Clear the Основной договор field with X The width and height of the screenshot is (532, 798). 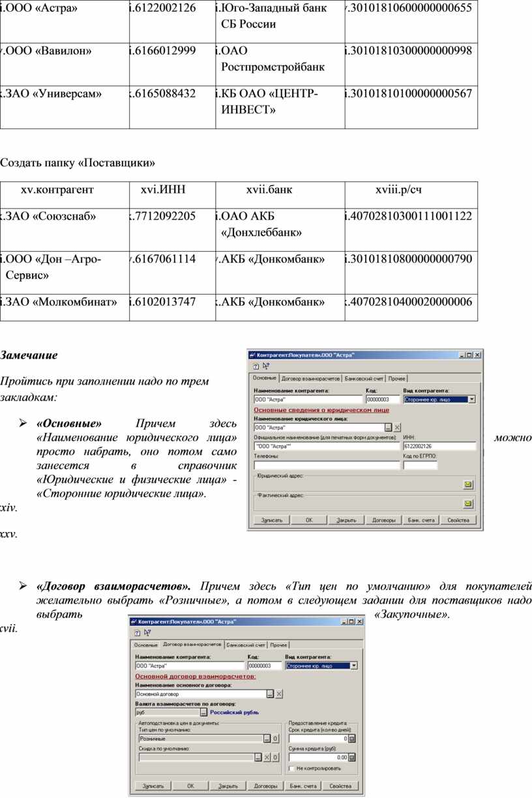click(279, 694)
